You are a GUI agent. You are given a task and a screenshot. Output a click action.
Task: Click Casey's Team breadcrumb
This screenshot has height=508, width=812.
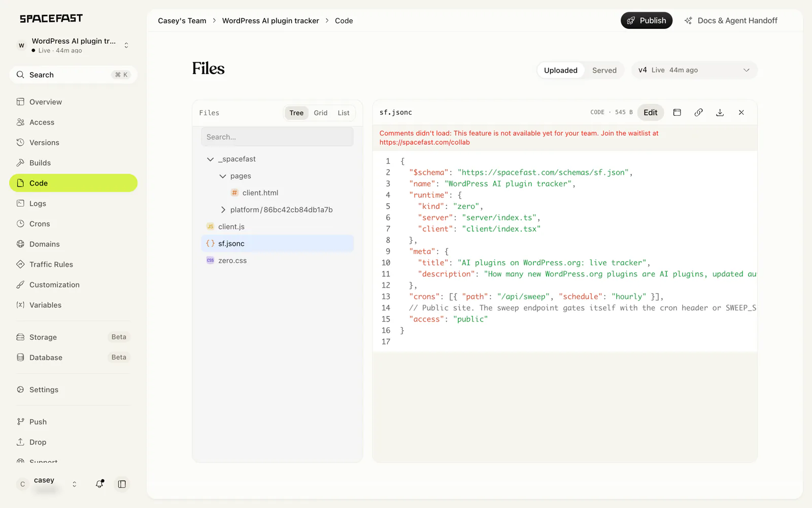pyautogui.click(x=182, y=21)
